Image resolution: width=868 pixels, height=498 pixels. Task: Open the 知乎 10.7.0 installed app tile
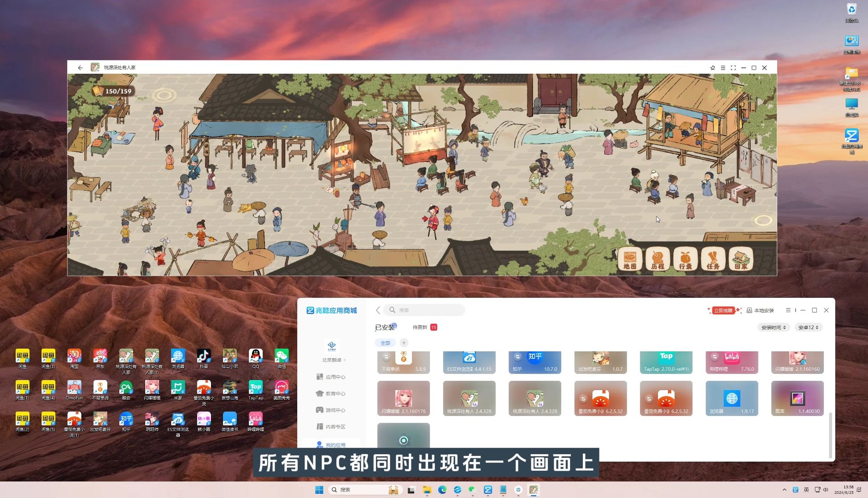[535, 362]
